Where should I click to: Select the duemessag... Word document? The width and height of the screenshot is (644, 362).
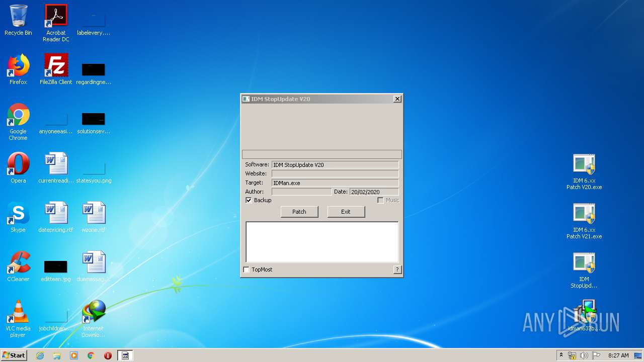pyautogui.click(x=94, y=266)
